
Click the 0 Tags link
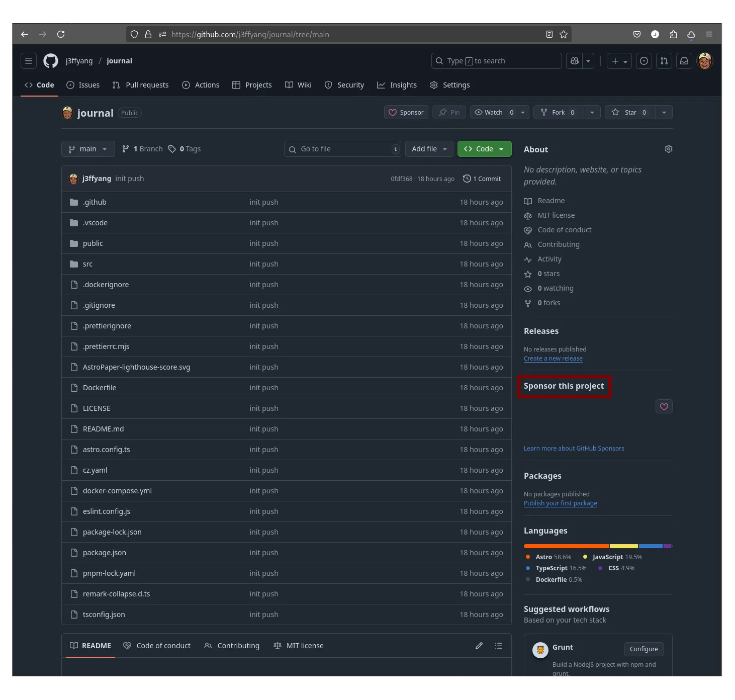click(185, 149)
